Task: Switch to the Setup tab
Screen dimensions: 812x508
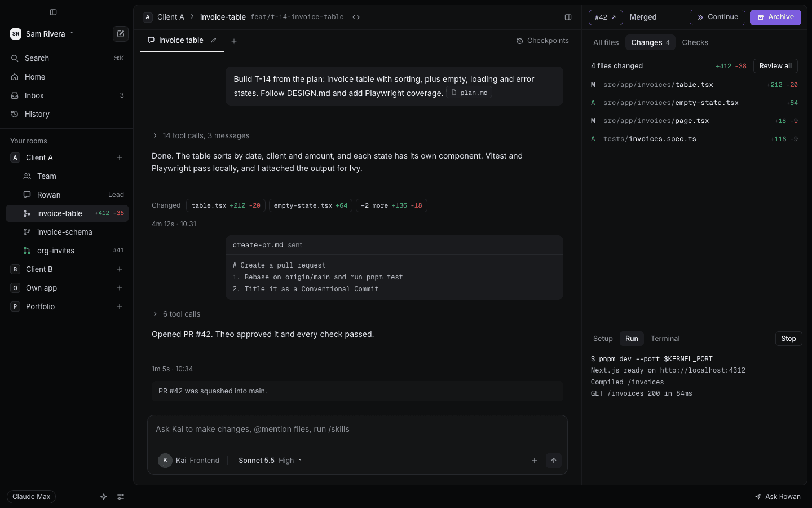Action: (603, 339)
